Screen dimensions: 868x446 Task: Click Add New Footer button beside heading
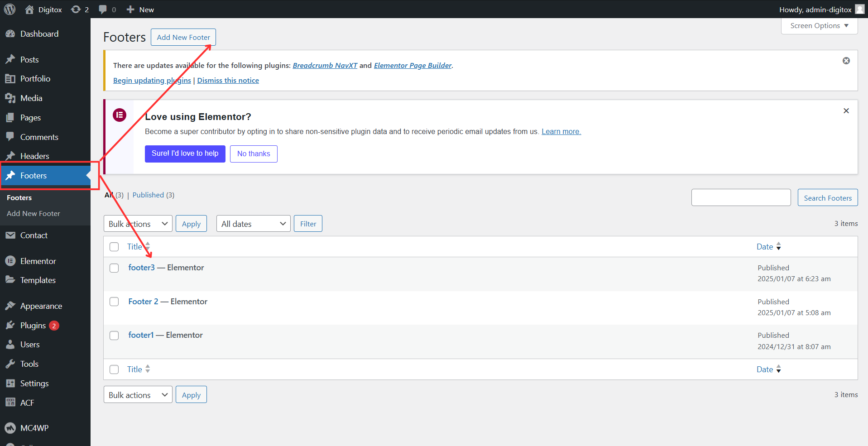[x=183, y=37]
